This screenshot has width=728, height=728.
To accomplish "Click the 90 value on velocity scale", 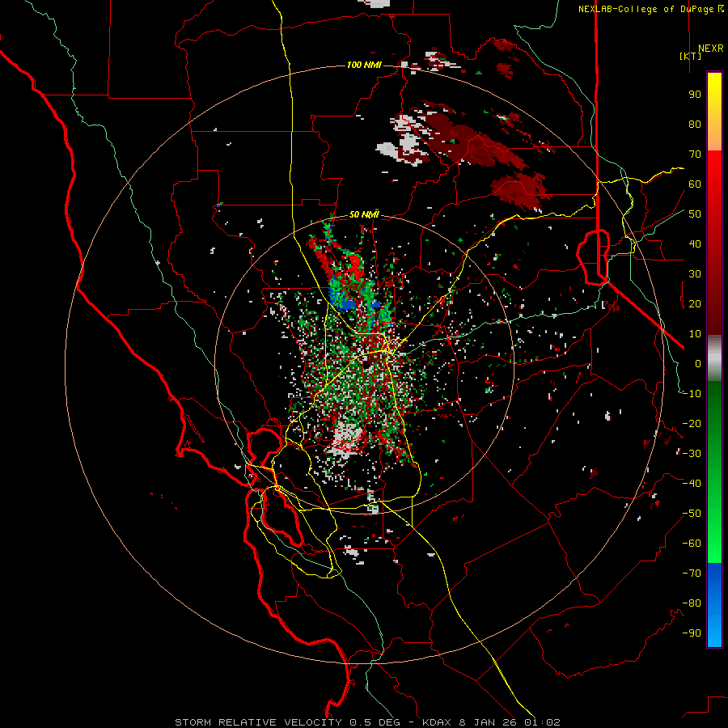I will tap(695, 95).
